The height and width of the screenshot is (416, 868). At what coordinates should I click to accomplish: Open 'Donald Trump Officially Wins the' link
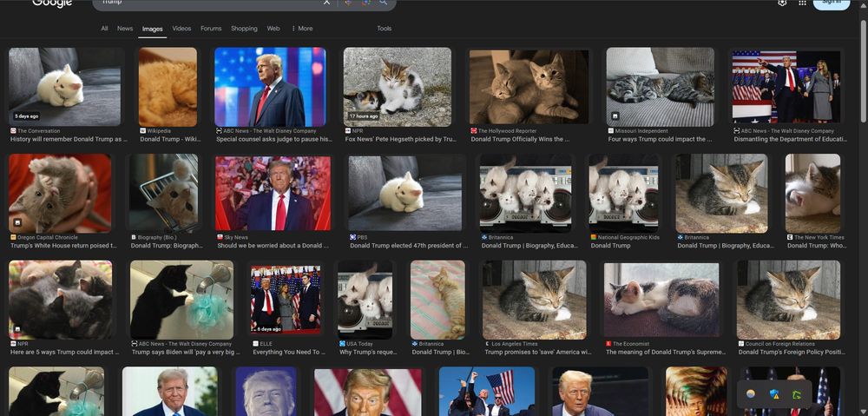pyautogui.click(x=520, y=140)
